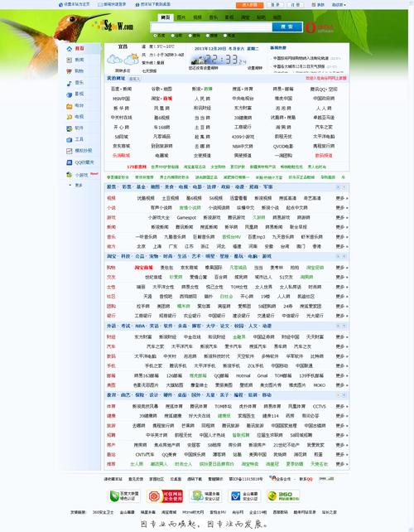Open the CCTV5 link in 体育 row
414x532 pixels.
point(319,406)
